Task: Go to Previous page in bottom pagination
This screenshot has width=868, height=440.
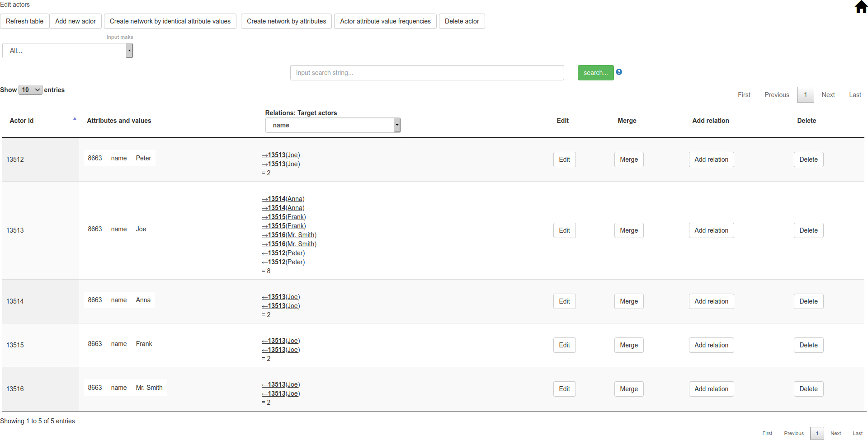Action: click(794, 433)
